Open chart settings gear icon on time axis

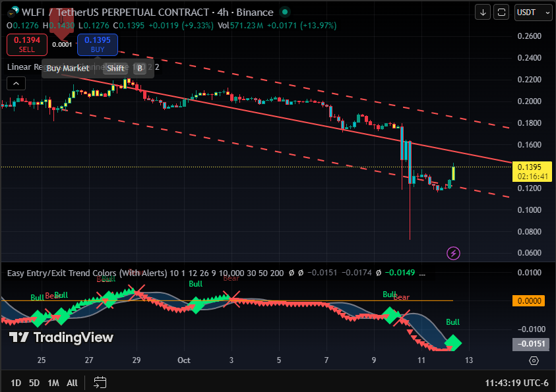[x=534, y=360]
